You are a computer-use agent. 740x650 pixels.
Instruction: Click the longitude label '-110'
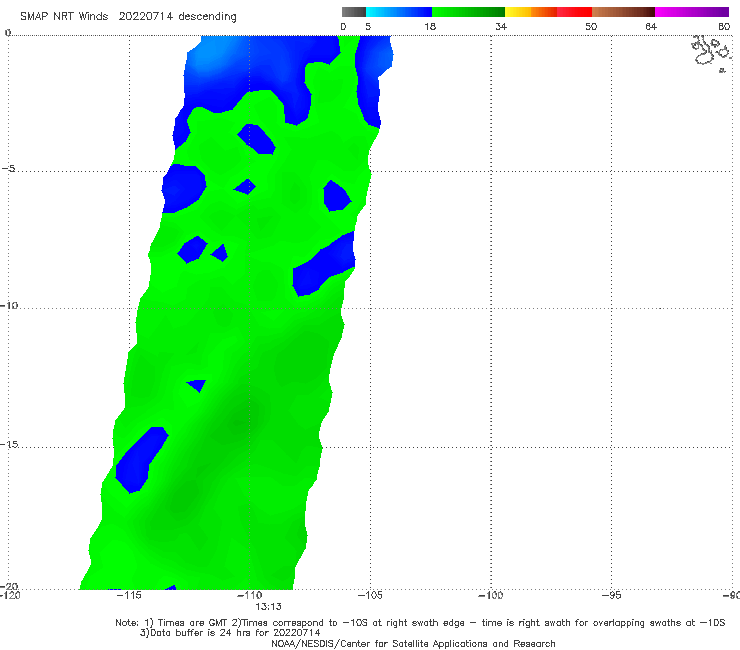[x=250, y=595]
